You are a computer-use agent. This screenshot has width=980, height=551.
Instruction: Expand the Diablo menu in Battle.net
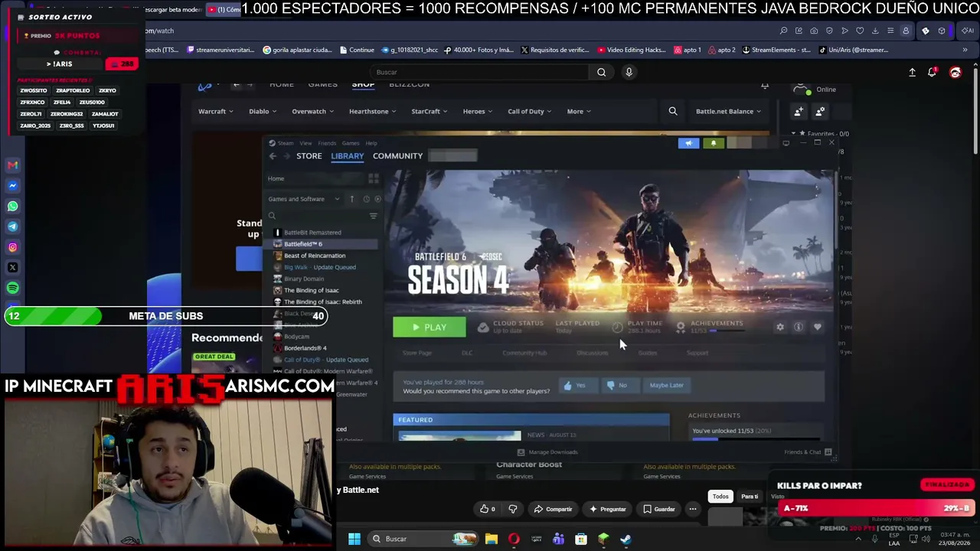click(263, 112)
